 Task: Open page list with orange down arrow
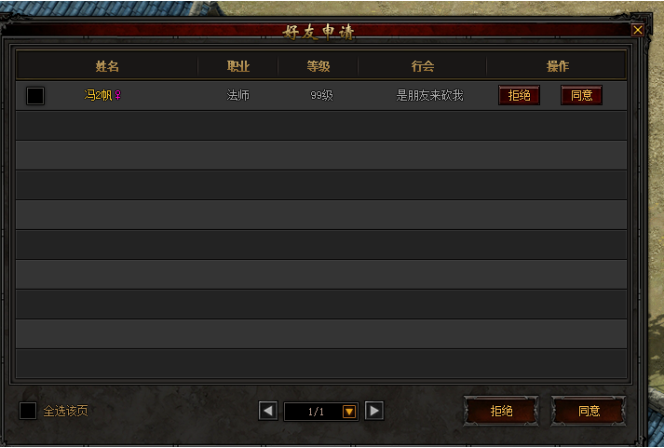pyautogui.click(x=349, y=411)
